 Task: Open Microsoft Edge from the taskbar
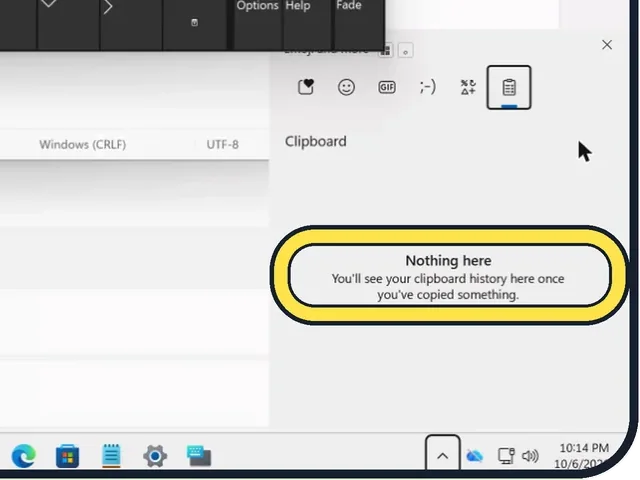[24, 456]
